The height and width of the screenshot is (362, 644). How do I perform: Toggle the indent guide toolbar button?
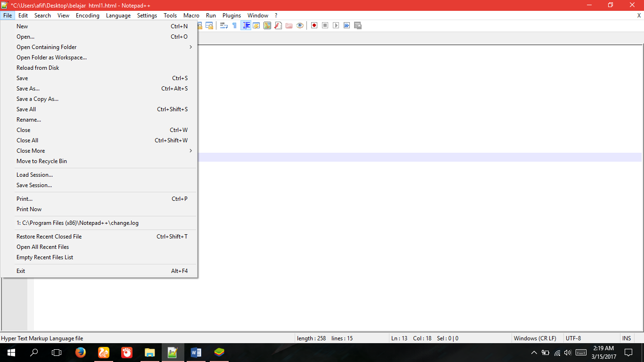pyautogui.click(x=246, y=25)
